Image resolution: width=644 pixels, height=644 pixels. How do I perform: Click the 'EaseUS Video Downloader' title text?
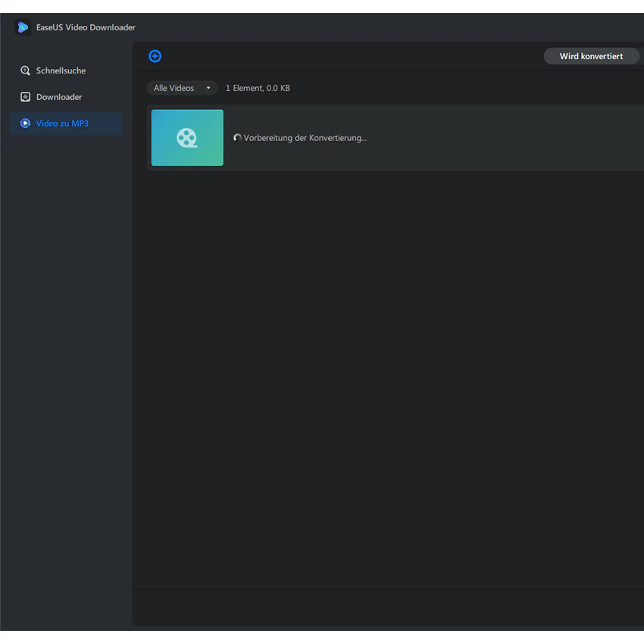[86, 27]
